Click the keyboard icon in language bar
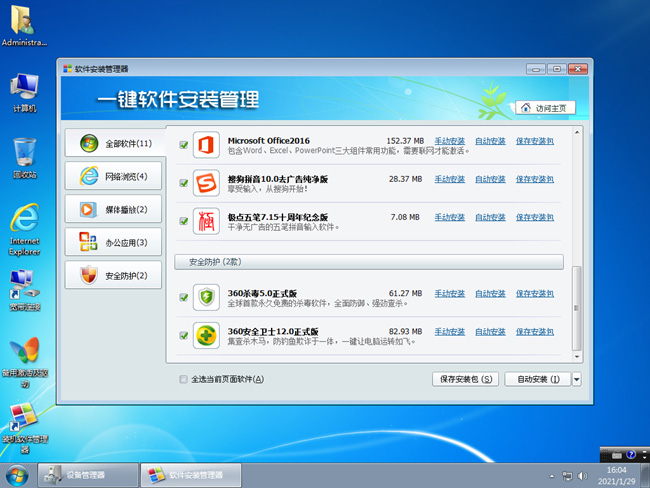 click(617, 455)
